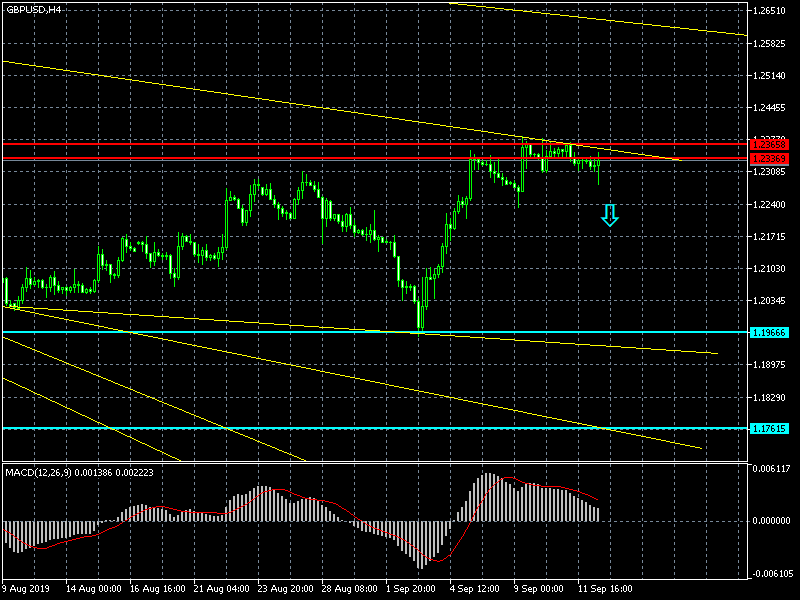Click the 1.25825 price scale value
Image resolution: width=800 pixels, height=600 pixels.
769,44
